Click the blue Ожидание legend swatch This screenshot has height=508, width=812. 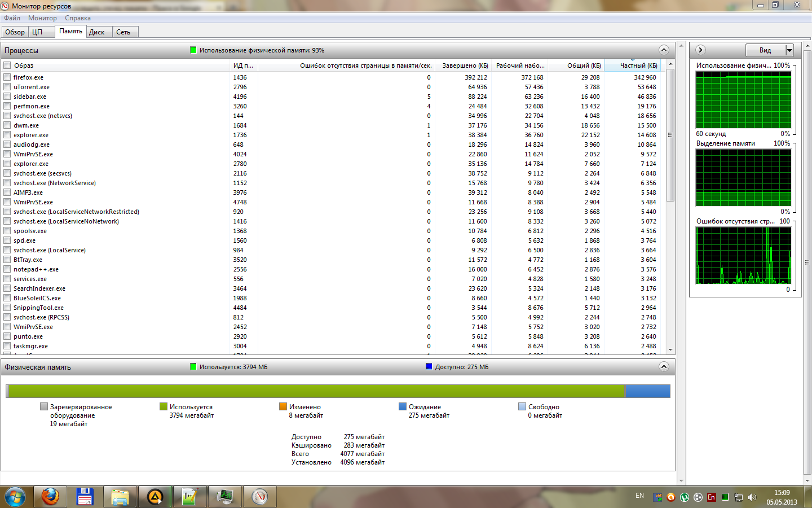(403, 406)
